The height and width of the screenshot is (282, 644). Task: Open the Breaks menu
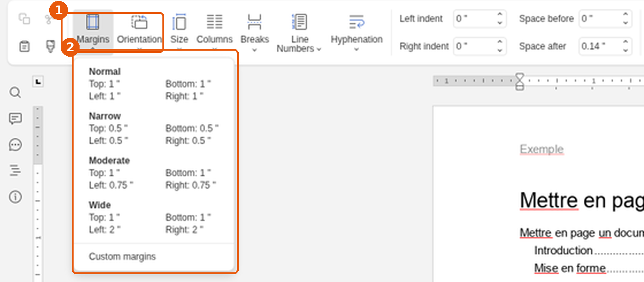[254, 31]
